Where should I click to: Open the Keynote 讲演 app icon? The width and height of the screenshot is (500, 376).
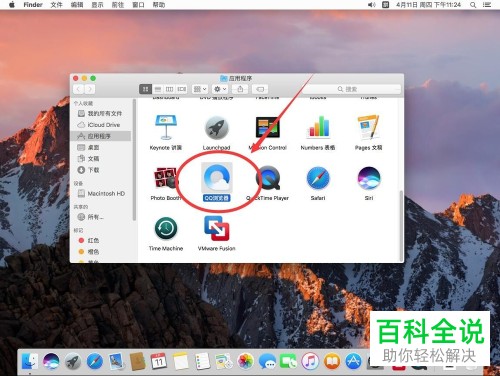pos(166,127)
